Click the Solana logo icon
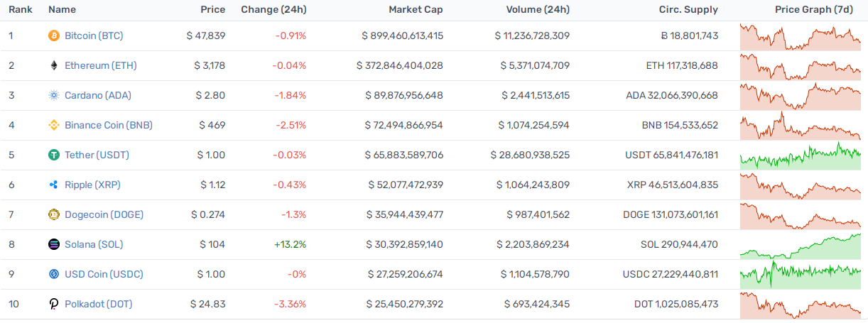The image size is (868, 323). click(53, 244)
